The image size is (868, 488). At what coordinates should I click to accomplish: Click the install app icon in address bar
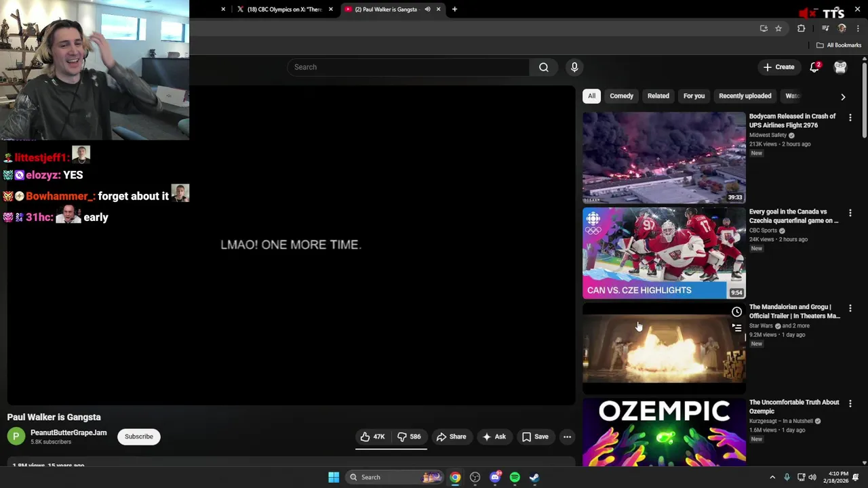764,28
